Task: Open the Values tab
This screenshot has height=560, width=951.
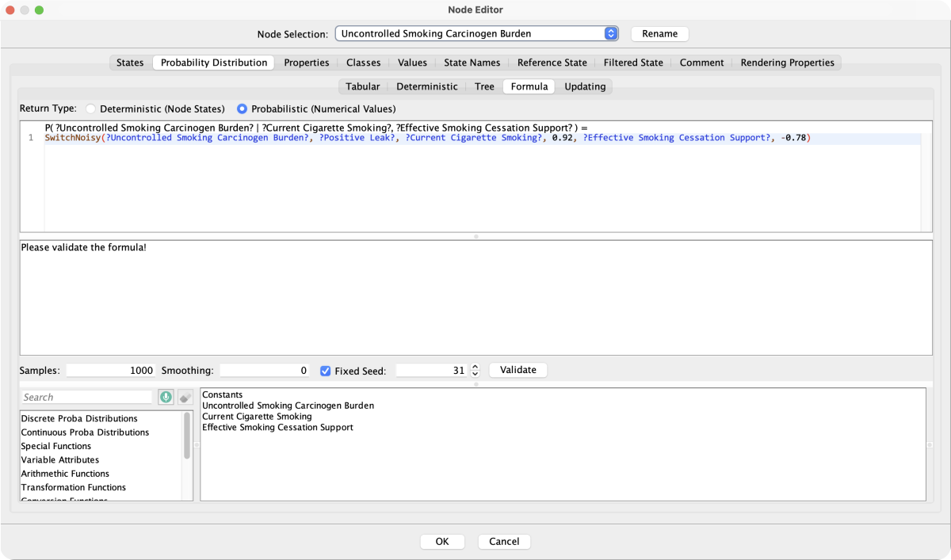Action: [412, 63]
